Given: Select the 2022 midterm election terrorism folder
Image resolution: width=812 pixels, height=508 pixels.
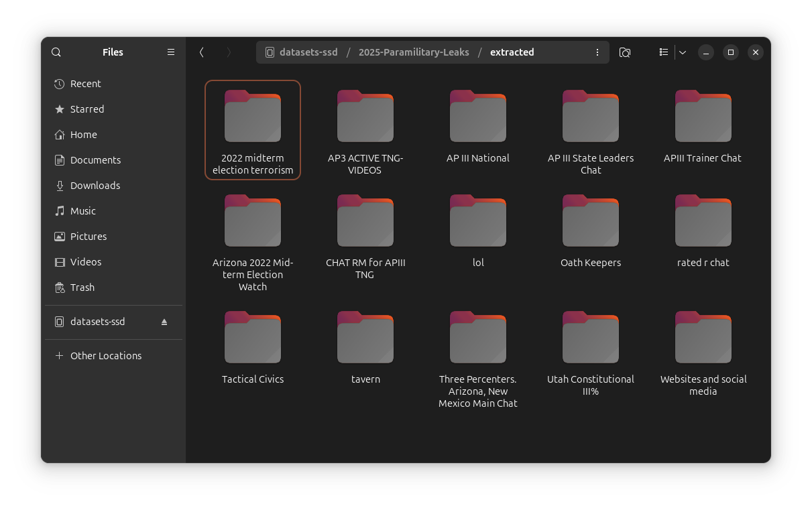Looking at the screenshot, I should coord(253,130).
